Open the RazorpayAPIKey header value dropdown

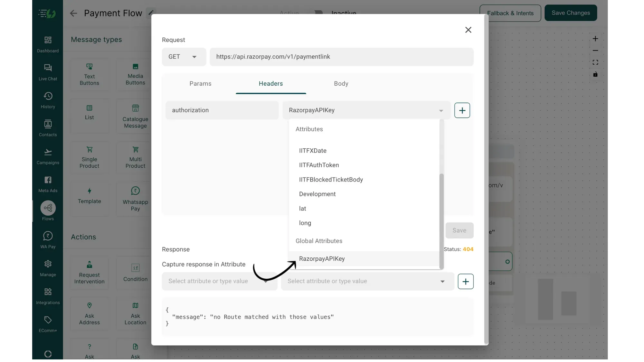pos(441,110)
